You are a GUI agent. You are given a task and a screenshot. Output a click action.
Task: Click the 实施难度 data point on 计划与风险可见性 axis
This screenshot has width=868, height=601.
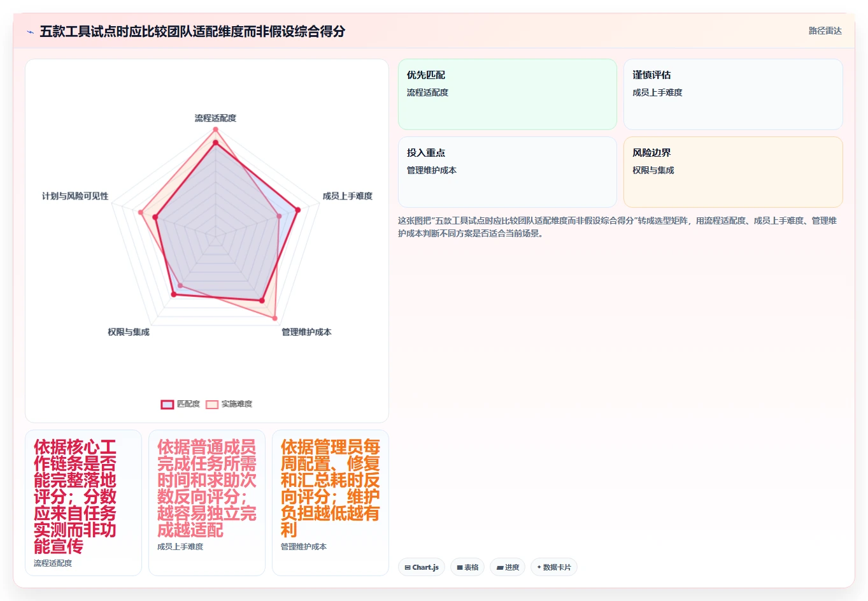pyautogui.click(x=141, y=212)
